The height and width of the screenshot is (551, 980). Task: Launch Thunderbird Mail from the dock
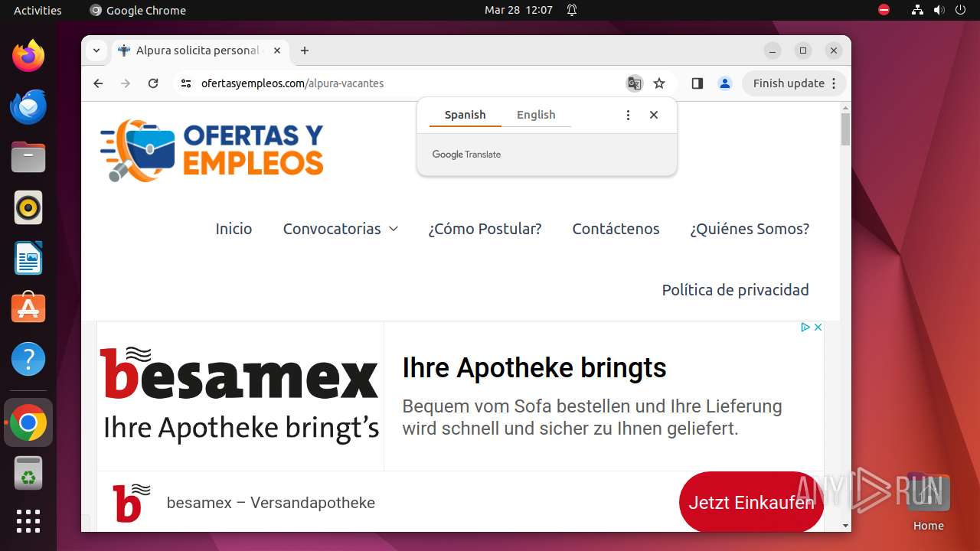[x=28, y=106]
